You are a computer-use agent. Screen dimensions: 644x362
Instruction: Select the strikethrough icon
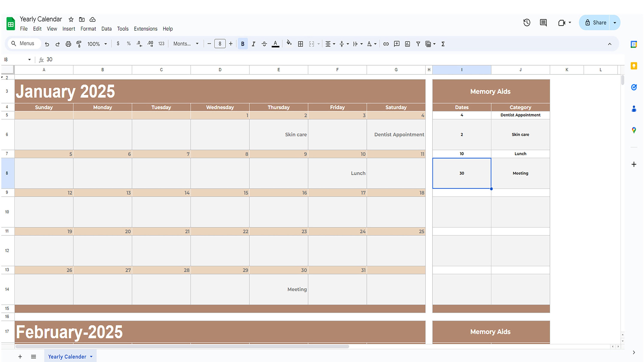pyautogui.click(x=264, y=44)
